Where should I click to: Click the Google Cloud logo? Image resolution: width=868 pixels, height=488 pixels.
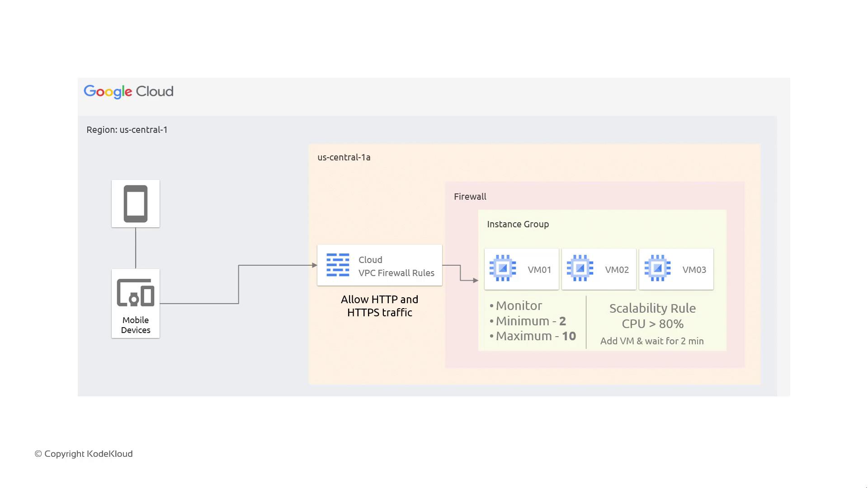point(128,92)
